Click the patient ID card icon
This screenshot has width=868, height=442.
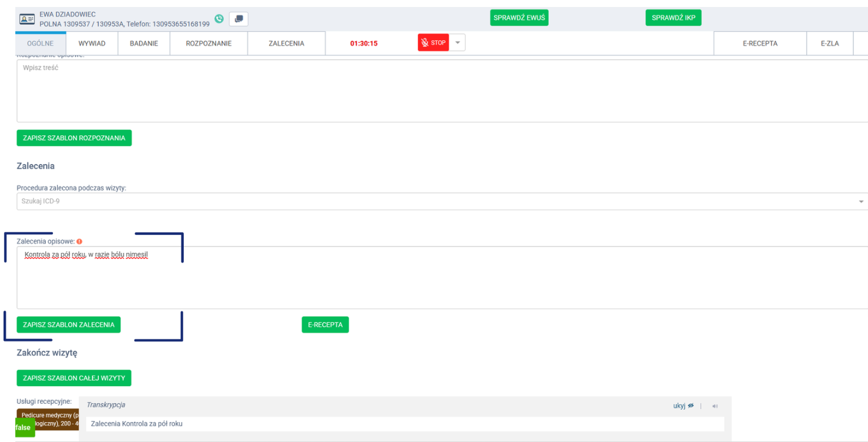pyautogui.click(x=28, y=19)
